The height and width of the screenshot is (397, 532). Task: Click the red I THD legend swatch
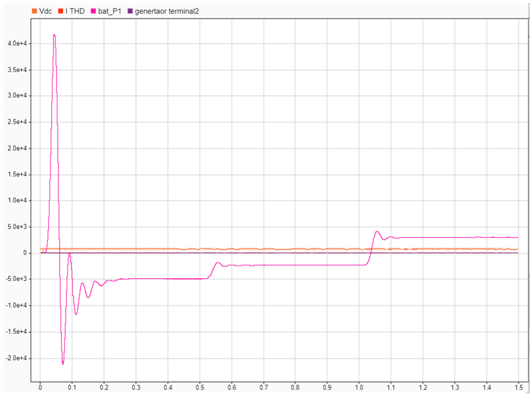(x=61, y=11)
